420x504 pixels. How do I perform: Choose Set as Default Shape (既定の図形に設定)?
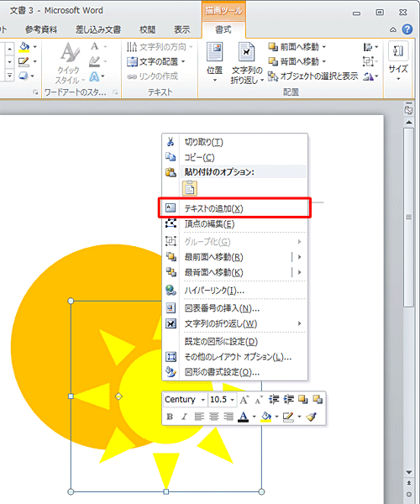tap(234, 341)
